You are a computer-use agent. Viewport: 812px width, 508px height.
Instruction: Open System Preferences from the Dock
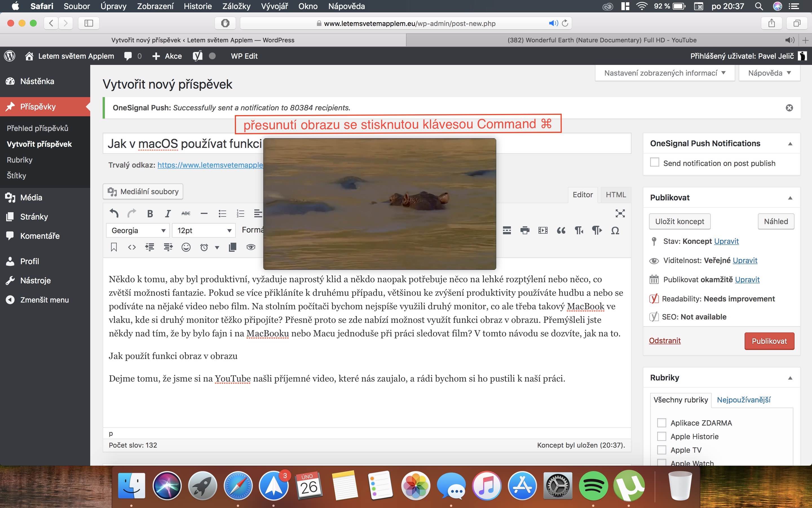(x=558, y=485)
